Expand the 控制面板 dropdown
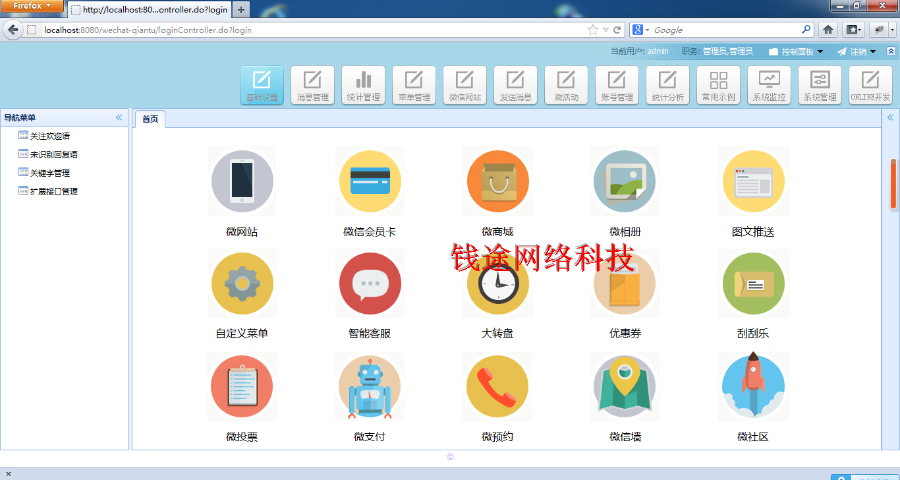 point(796,52)
